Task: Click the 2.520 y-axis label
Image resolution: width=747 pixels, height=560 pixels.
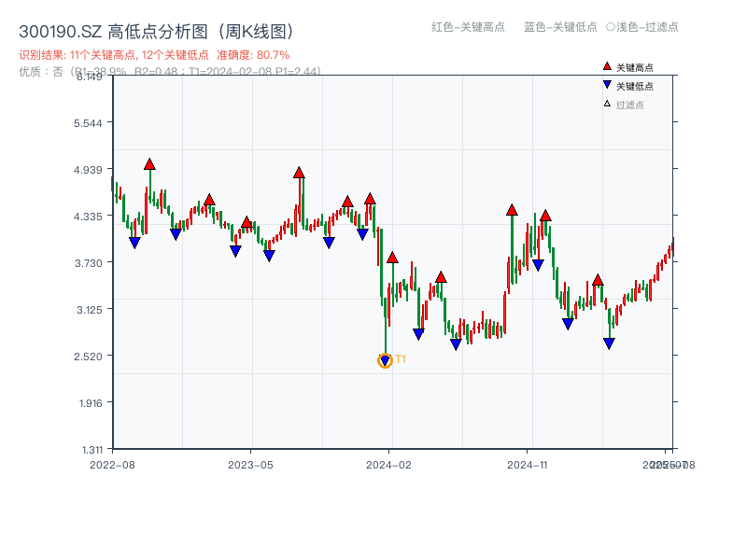Action: [x=88, y=357]
